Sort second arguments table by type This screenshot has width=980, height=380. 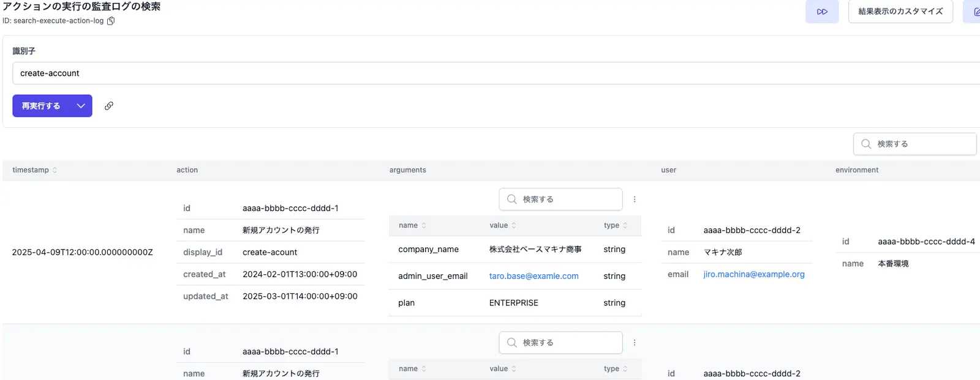625,369
